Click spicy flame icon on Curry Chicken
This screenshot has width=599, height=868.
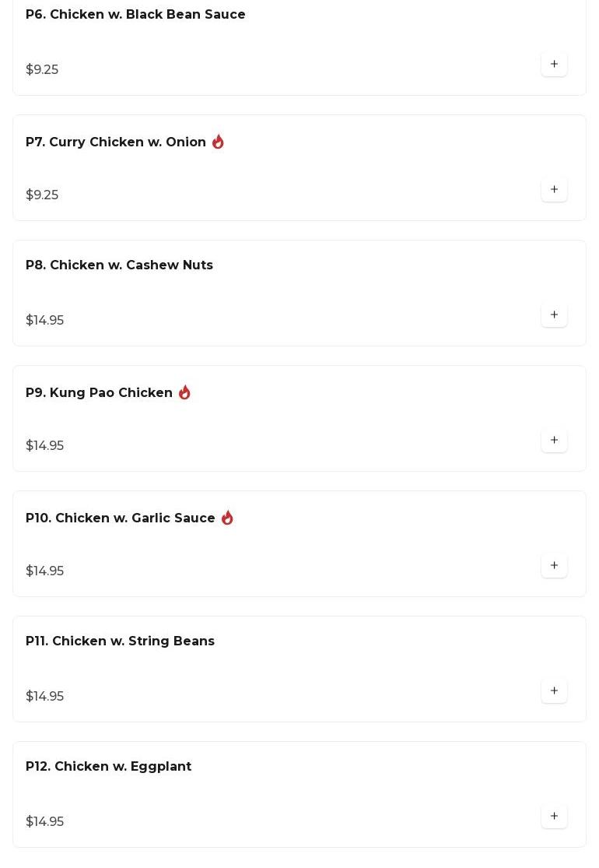pos(218,142)
